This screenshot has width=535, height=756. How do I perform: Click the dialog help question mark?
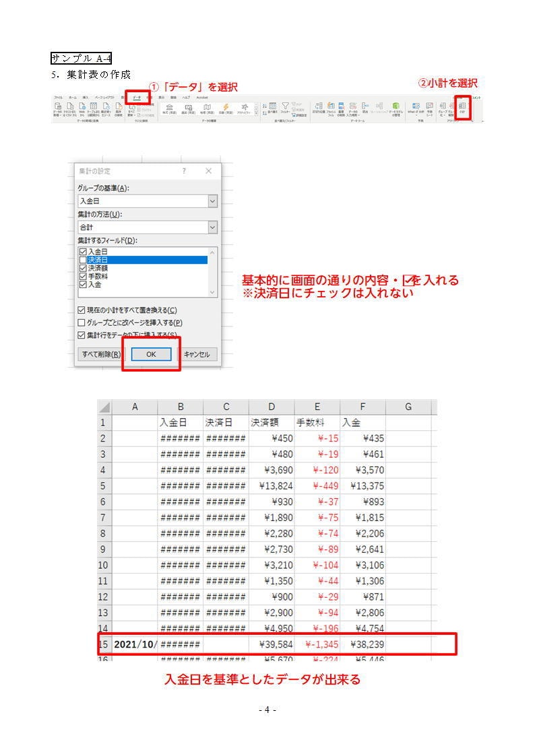coord(184,171)
